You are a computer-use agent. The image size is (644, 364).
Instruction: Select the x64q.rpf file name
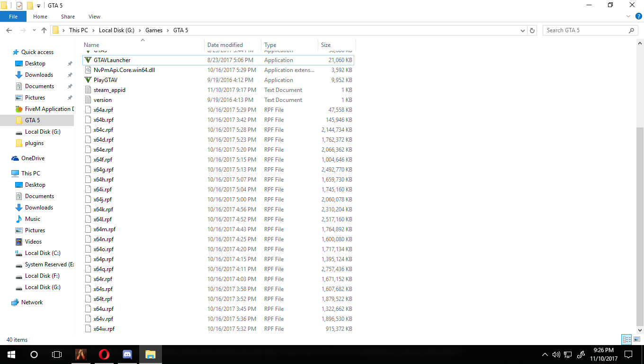[x=104, y=269]
